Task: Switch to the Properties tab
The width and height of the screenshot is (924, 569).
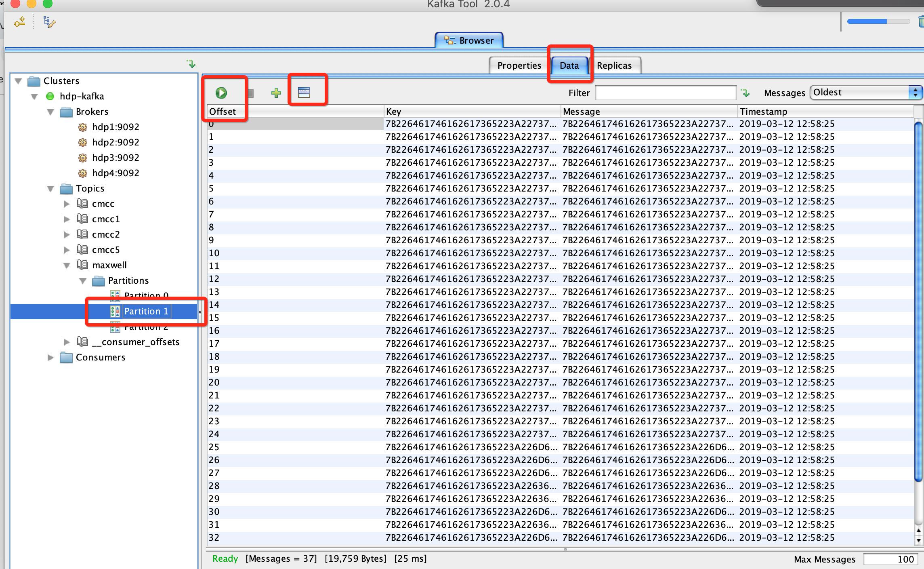Action: pos(519,65)
